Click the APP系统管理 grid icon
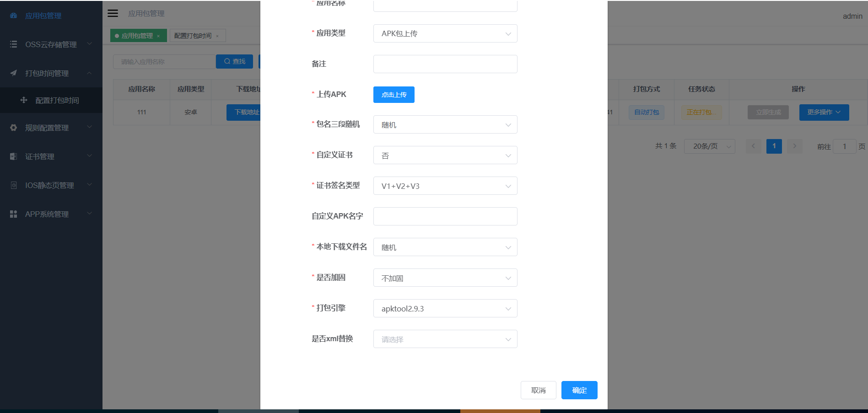 (x=14, y=214)
